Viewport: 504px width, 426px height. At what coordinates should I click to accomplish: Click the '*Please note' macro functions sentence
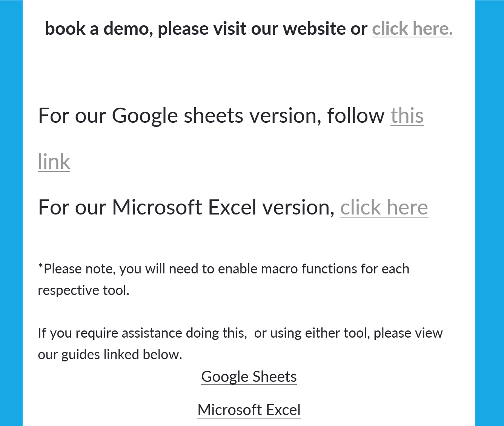point(223,269)
